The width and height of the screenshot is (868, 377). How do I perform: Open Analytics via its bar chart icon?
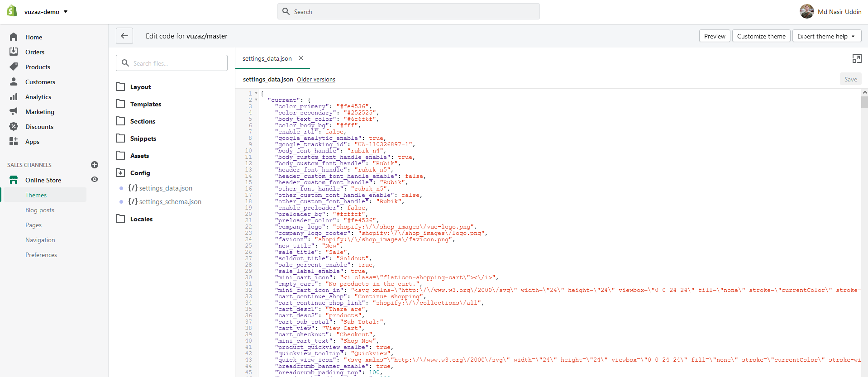pyautogui.click(x=14, y=96)
